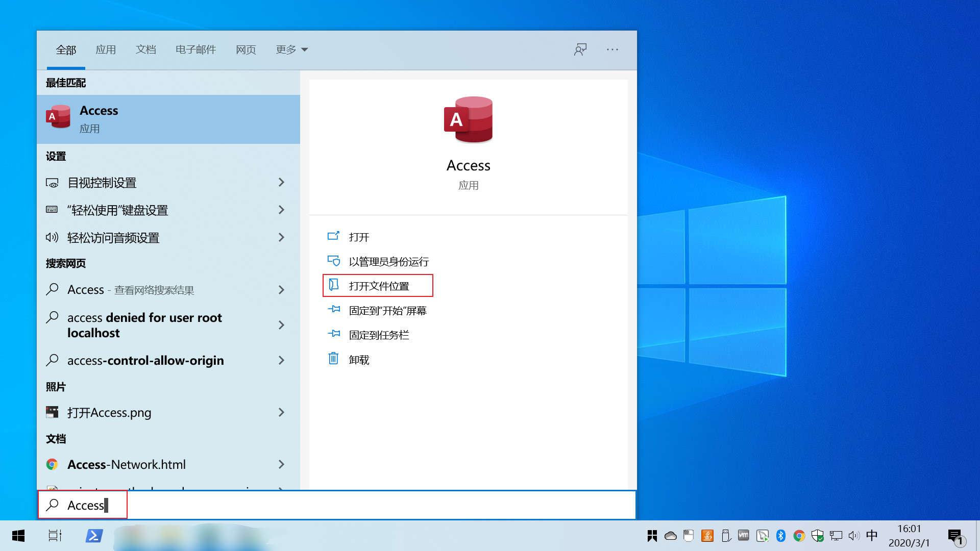Toggle the Chinese input method indicator

[872, 535]
